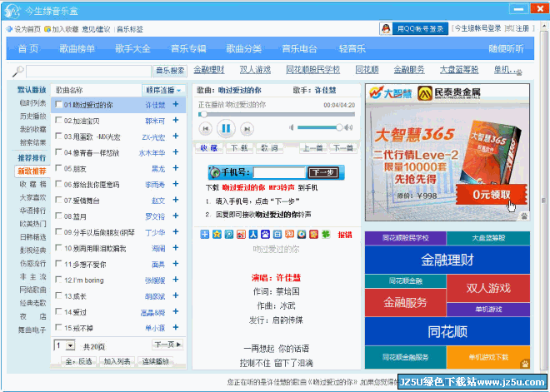Click the 加入收藏 add-to-favorites icon
Image resolution: width=550 pixels, height=392 pixels.
click(x=47, y=29)
